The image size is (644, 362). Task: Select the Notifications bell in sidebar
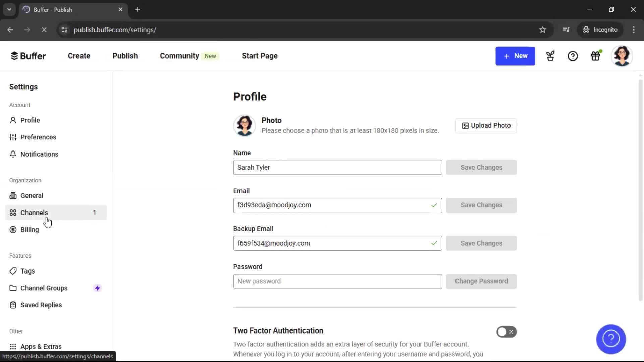pyautogui.click(x=40, y=154)
